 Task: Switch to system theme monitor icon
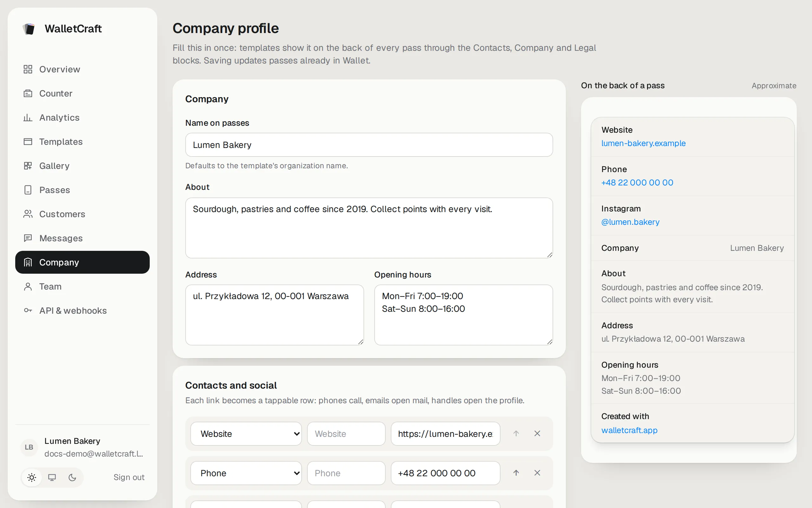(52, 478)
